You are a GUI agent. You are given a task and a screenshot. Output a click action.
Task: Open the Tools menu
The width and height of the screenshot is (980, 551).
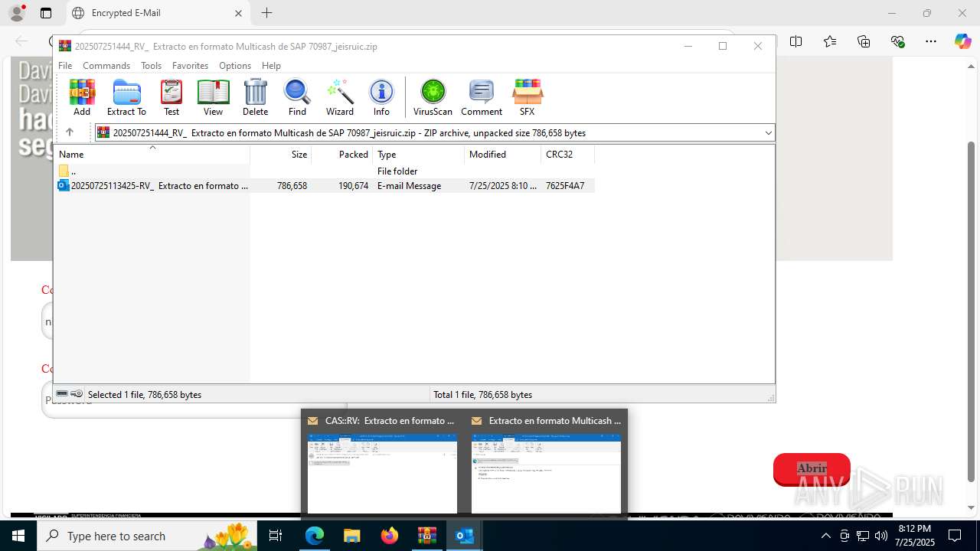(151, 66)
